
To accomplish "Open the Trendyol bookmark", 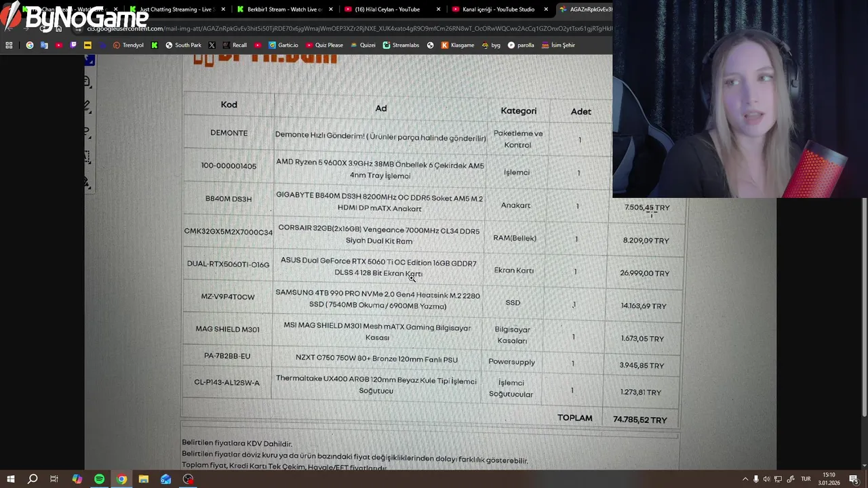I will (x=128, y=45).
